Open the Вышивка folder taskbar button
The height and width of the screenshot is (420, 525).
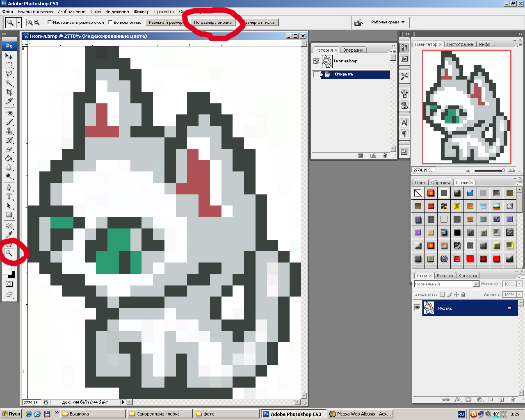(x=93, y=414)
